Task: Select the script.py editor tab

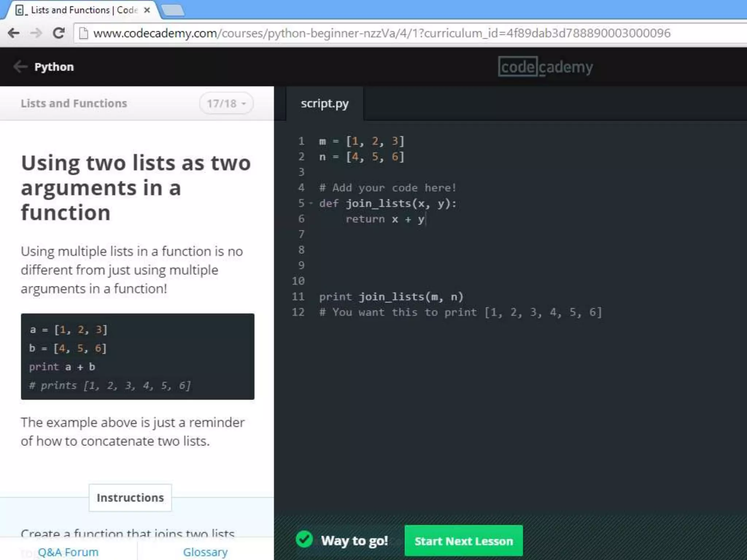Action: pyautogui.click(x=325, y=104)
